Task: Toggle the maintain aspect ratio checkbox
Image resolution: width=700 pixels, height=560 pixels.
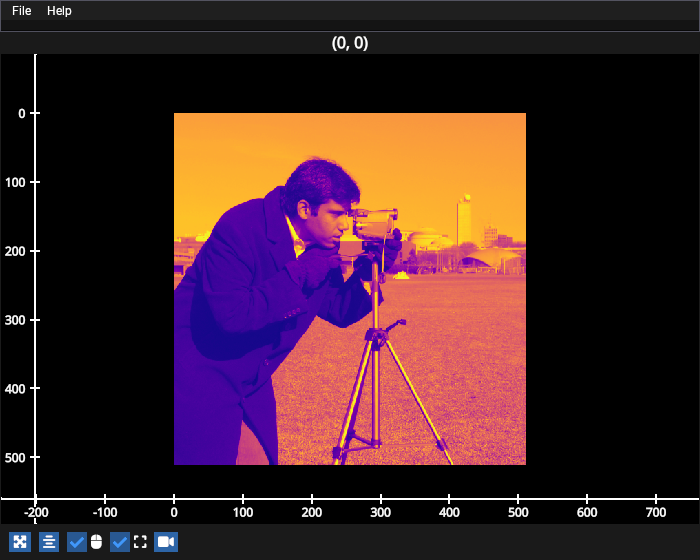Action: coord(120,542)
